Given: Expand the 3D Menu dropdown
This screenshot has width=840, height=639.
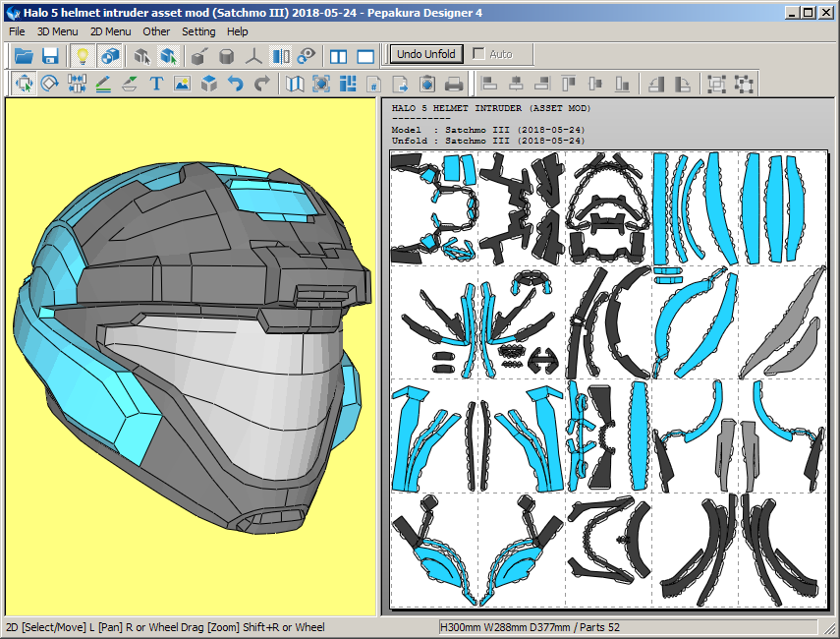Looking at the screenshot, I should pos(57,31).
